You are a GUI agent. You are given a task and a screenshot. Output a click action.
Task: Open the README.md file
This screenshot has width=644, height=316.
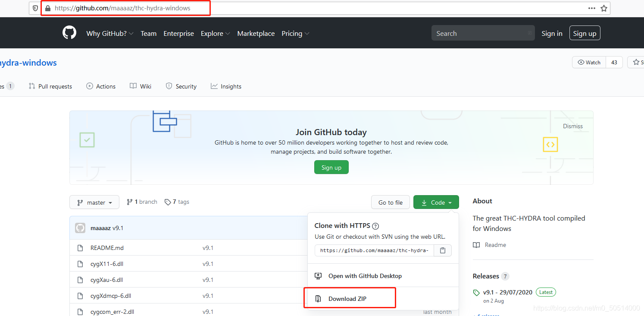click(x=107, y=248)
